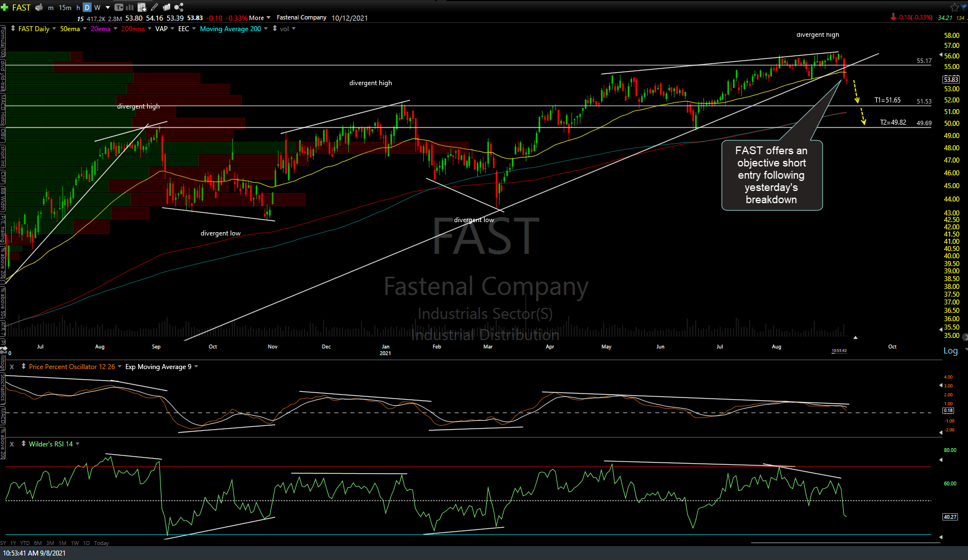Open the More dropdown next to price change
968x560 pixels.
(256, 18)
